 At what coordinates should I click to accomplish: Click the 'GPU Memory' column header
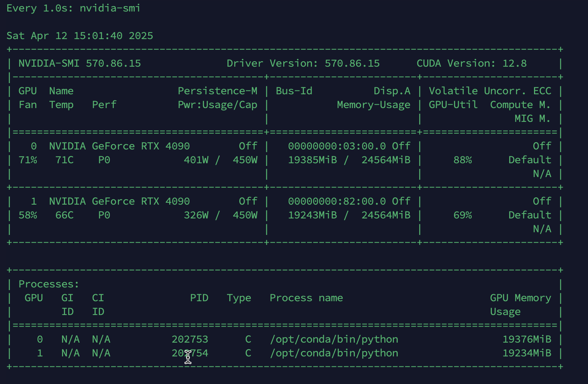(x=521, y=298)
